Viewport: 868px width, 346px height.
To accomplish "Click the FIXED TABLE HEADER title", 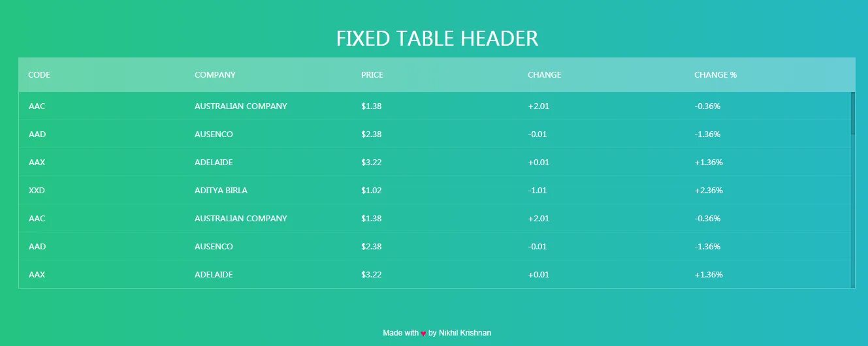I will [437, 39].
